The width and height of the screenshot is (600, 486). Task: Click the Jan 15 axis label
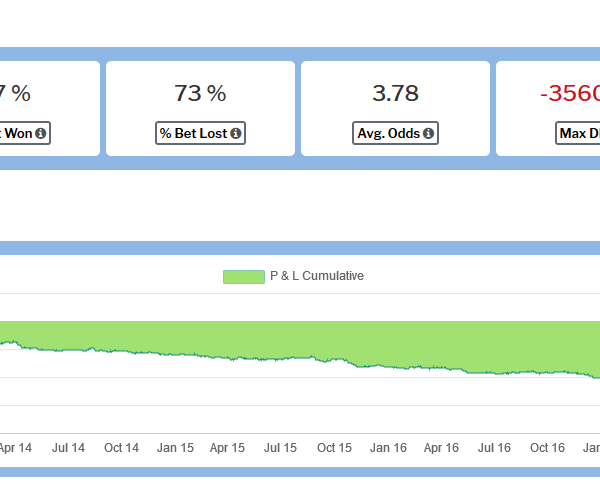coord(175,448)
